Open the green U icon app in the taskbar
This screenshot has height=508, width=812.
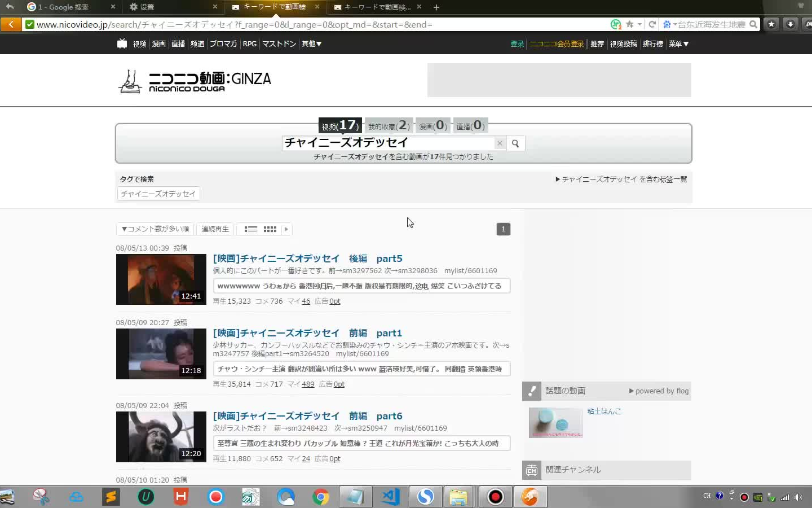[146, 497]
